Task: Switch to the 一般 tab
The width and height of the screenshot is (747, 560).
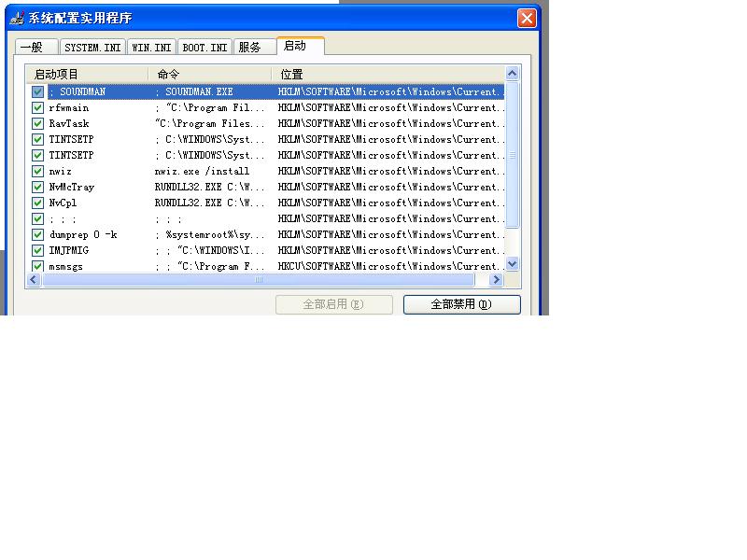Action: [x=36, y=48]
